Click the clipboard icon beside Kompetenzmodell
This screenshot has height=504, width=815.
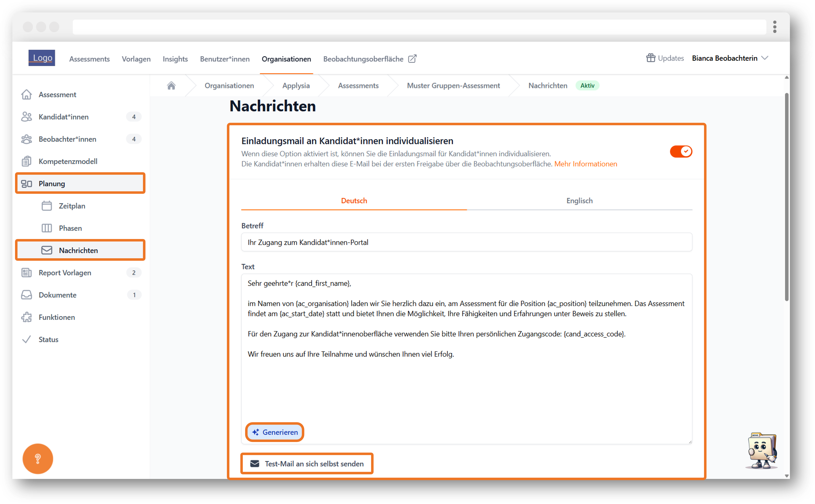(x=27, y=161)
